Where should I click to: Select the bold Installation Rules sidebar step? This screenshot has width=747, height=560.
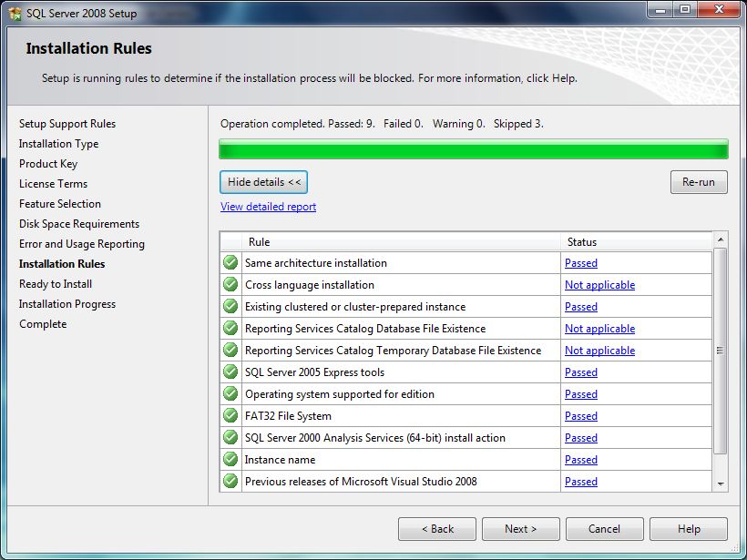pos(62,264)
